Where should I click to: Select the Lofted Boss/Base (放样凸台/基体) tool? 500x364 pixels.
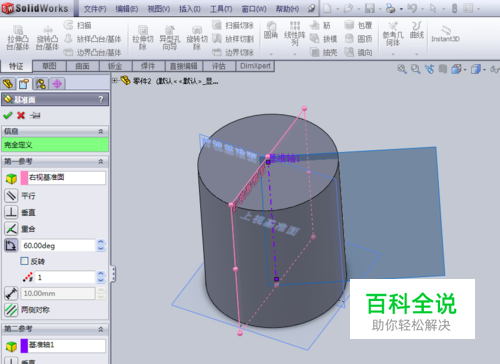(x=93, y=39)
